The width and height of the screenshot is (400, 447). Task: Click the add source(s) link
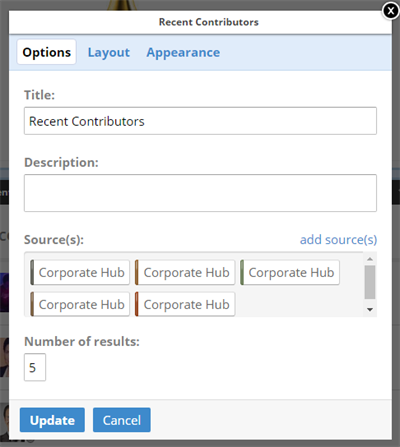click(x=338, y=240)
